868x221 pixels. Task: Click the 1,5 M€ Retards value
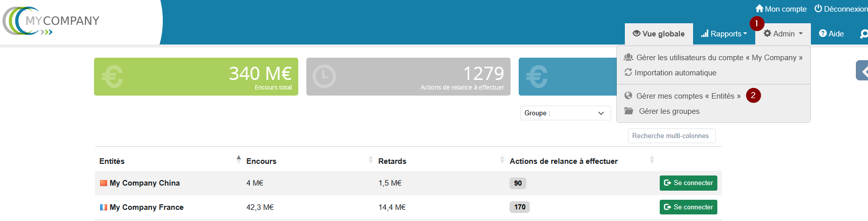pyautogui.click(x=390, y=183)
